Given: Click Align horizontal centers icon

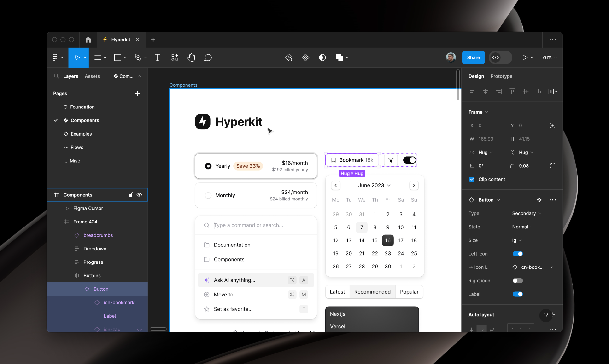Looking at the screenshot, I should pos(485,91).
